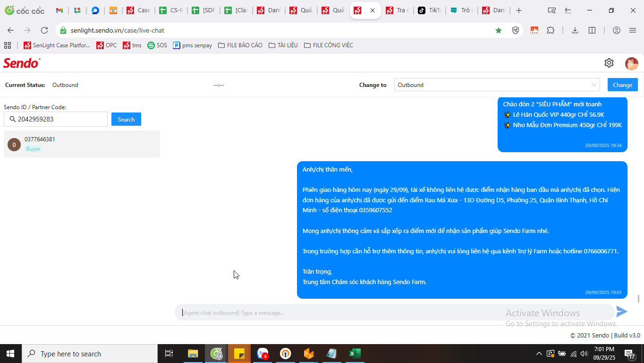
Task: Open File Explorer from the taskbar
Action: [x=193, y=354]
